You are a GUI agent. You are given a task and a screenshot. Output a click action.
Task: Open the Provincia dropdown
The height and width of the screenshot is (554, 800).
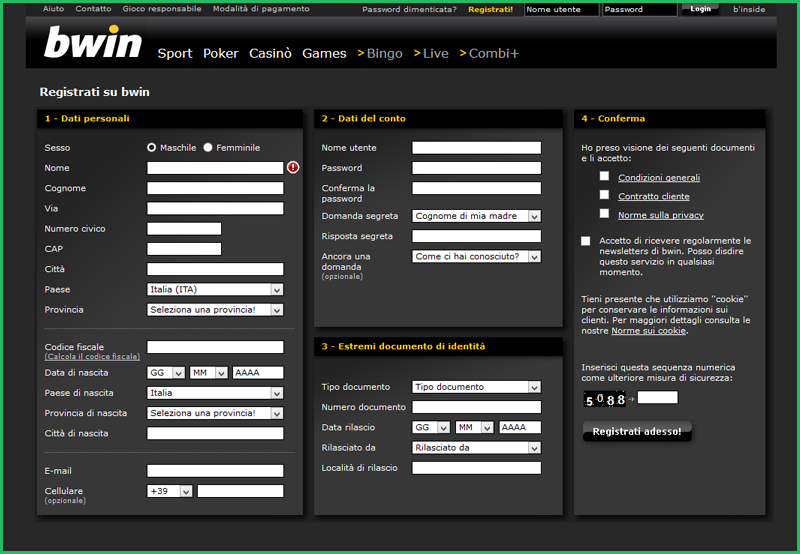[215, 310]
